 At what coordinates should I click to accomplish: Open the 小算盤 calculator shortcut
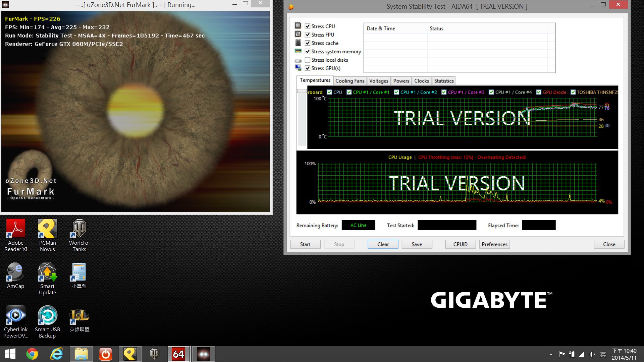point(79,276)
